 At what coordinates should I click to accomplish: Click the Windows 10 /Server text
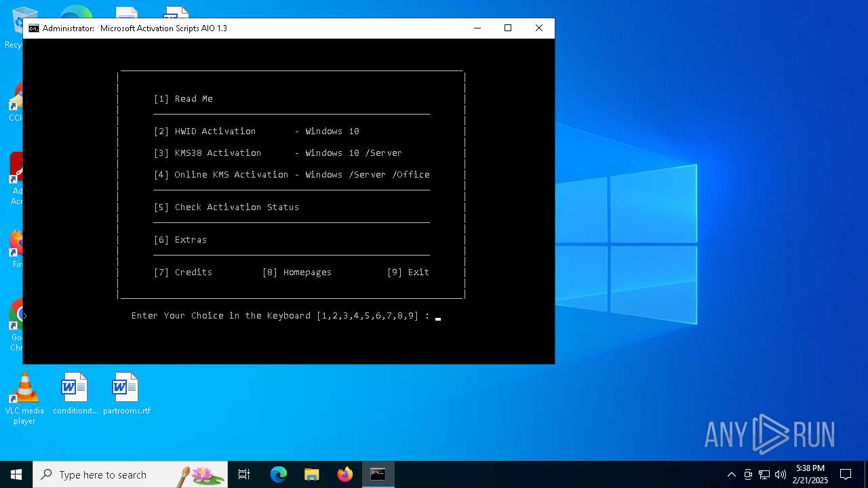(x=353, y=153)
